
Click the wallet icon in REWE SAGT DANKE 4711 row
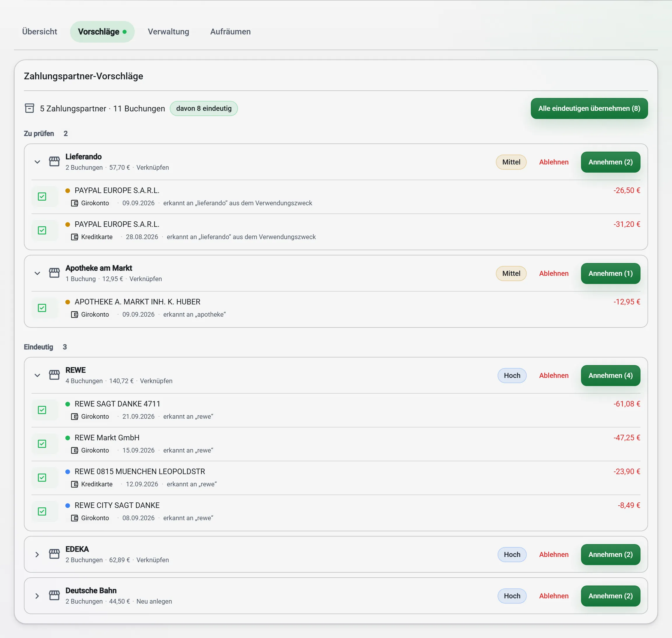(74, 416)
